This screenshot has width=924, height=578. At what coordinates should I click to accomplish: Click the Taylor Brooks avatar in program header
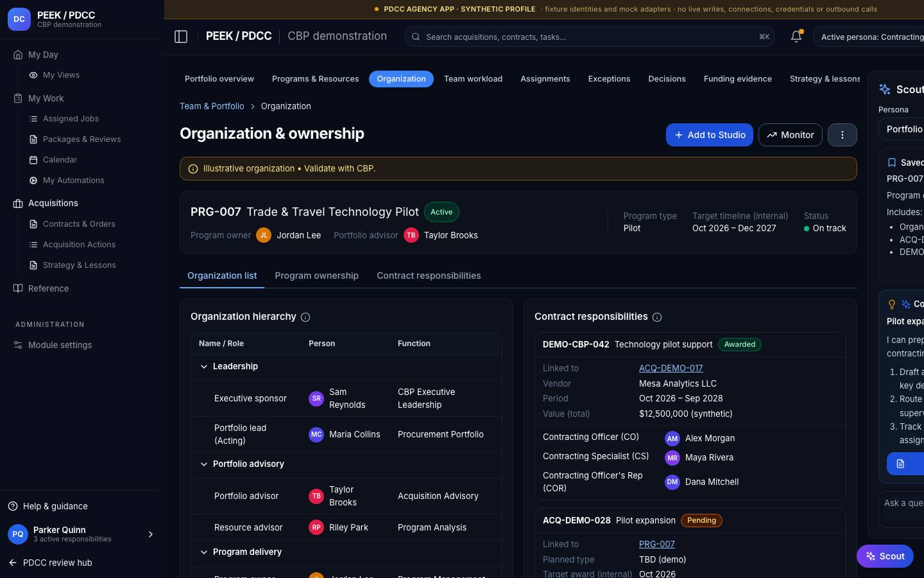pos(411,236)
